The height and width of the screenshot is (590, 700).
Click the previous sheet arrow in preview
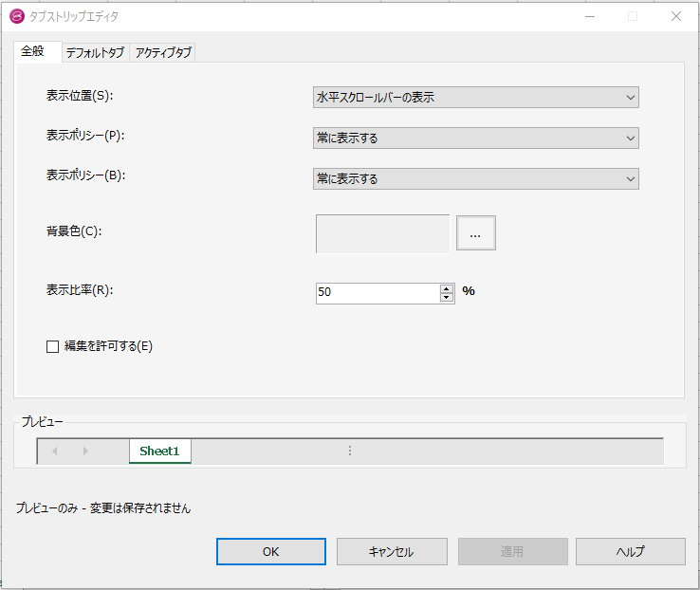[54, 452]
